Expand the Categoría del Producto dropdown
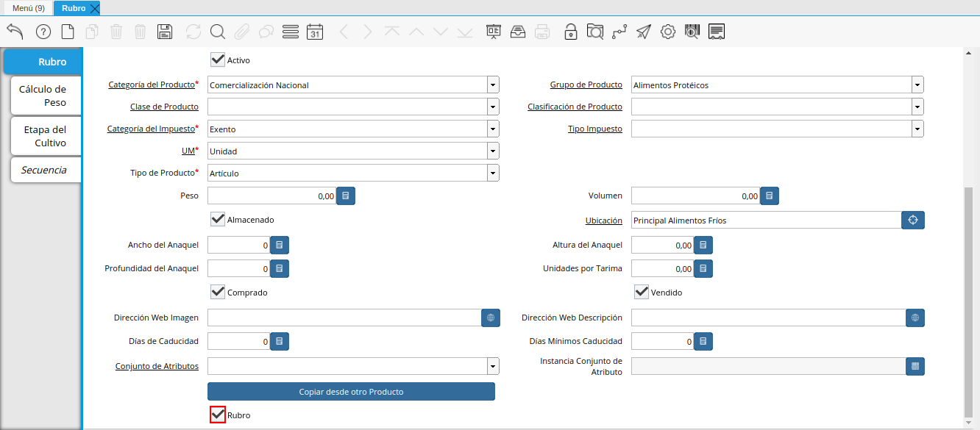Viewport: 980px width, 430px height. tap(493, 85)
